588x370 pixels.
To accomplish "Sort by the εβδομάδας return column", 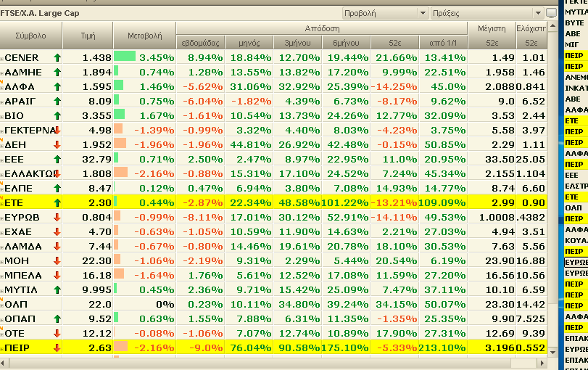I will coord(200,43).
